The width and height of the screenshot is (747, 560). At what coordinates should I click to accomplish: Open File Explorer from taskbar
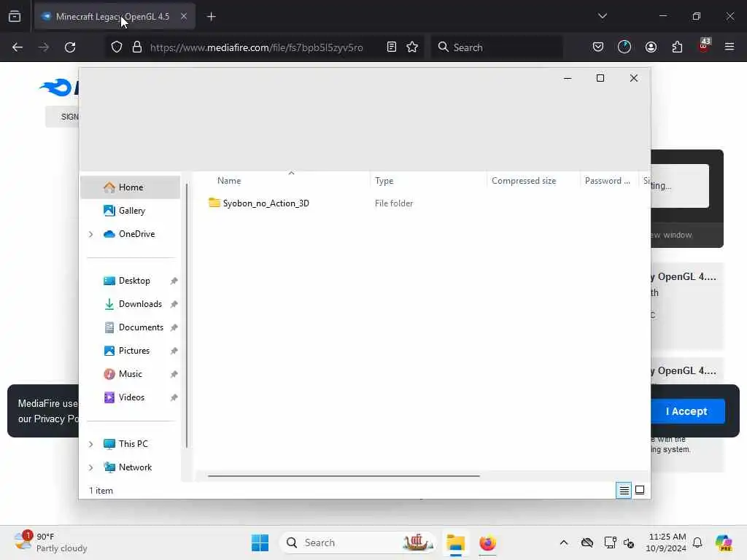pyautogui.click(x=455, y=542)
